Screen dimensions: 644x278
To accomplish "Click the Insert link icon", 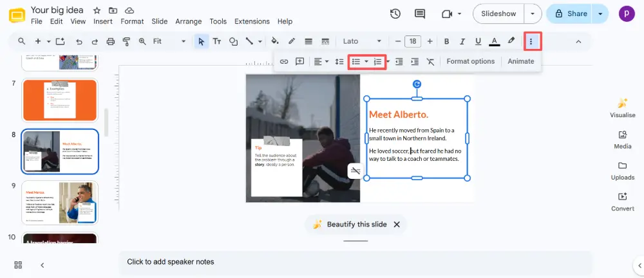I will [284, 61].
